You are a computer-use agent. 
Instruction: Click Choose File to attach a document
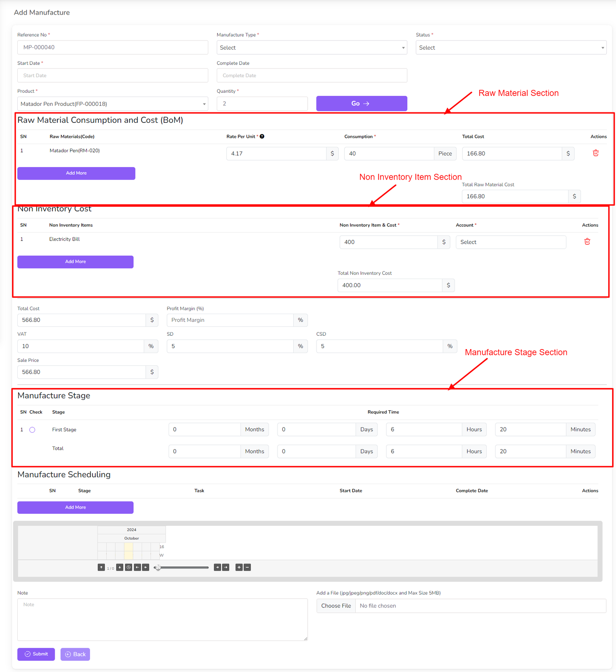[336, 606]
